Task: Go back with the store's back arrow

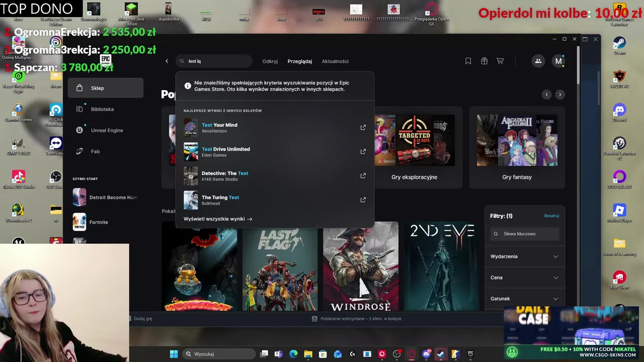Action: tap(167, 61)
